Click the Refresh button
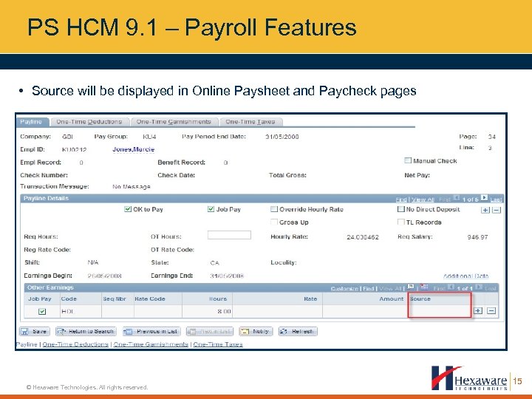The image size is (532, 399). [x=298, y=332]
